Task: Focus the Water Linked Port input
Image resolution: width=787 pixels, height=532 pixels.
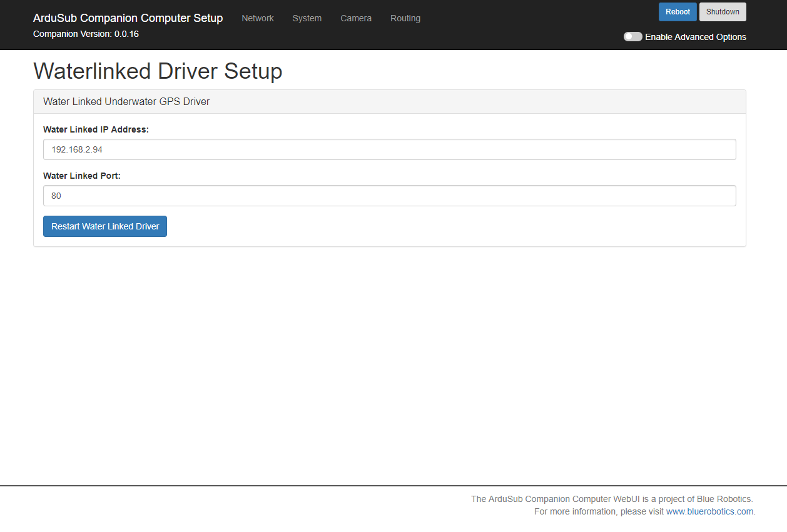Action: [x=389, y=196]
